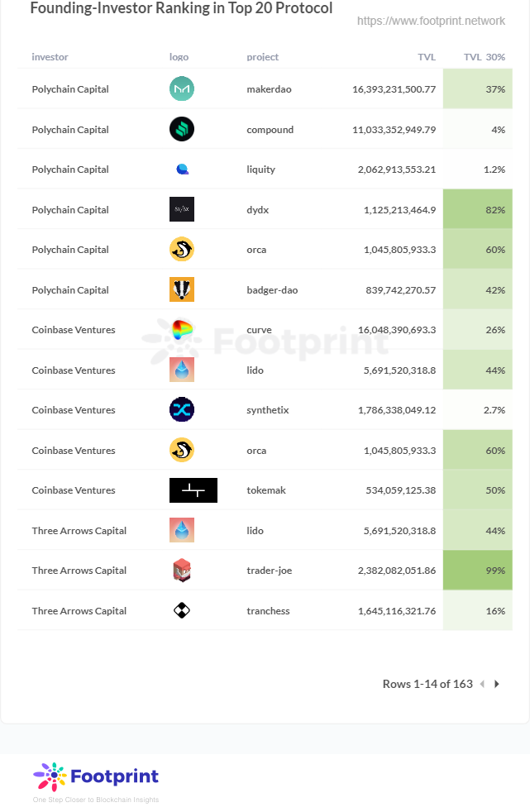Click the Footprint logo at bottom
This screenshot has height=812, width=530.
96,777
